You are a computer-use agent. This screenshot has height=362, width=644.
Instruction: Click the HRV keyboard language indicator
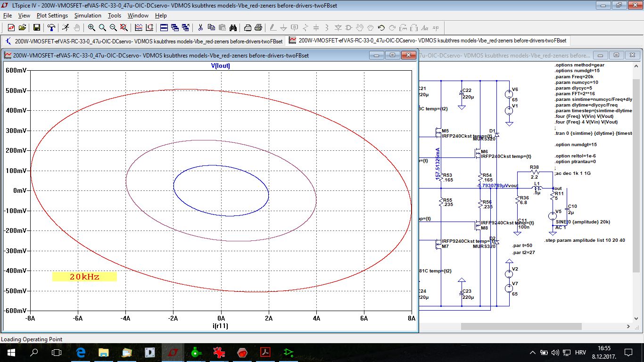[x=580, y=352]
